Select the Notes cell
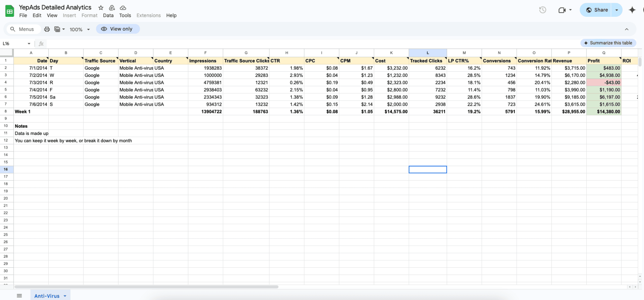Viewport: 644px width, 300px height. coord(31,126)
